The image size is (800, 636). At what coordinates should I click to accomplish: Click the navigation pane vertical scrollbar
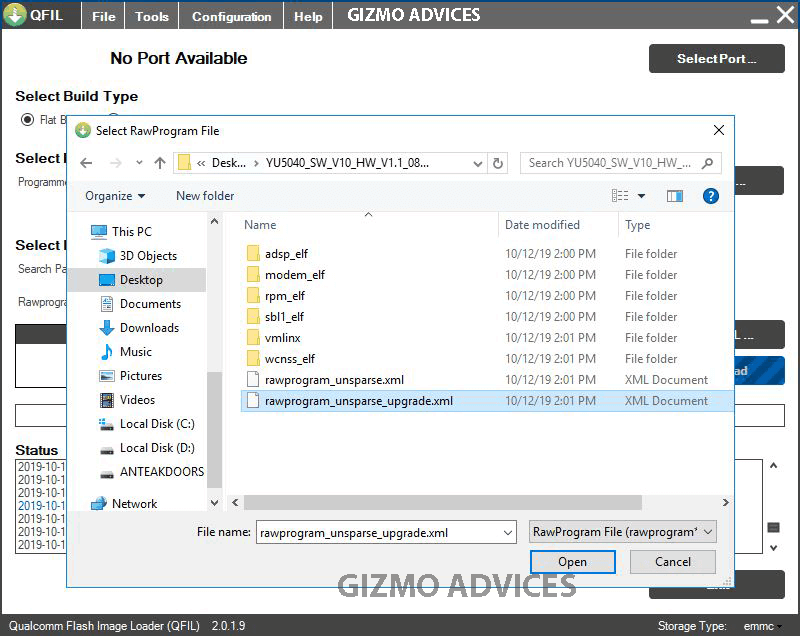(x=214, y=429)
